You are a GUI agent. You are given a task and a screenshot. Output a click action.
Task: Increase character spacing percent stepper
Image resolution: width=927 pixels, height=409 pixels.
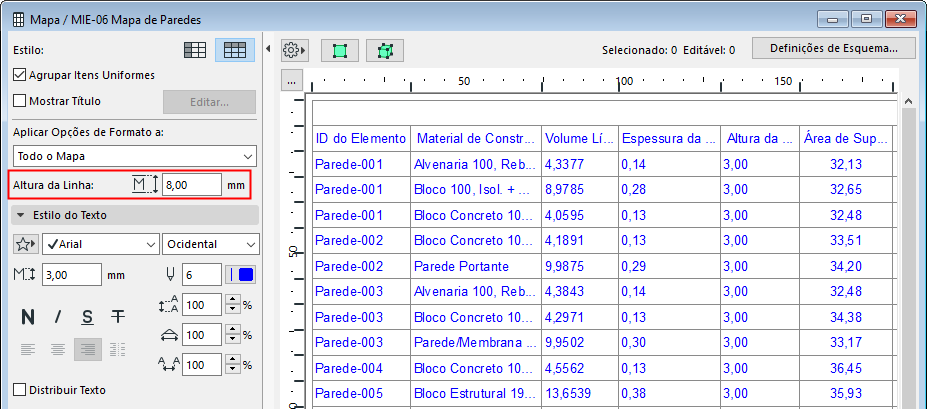[x=233, y=360]
